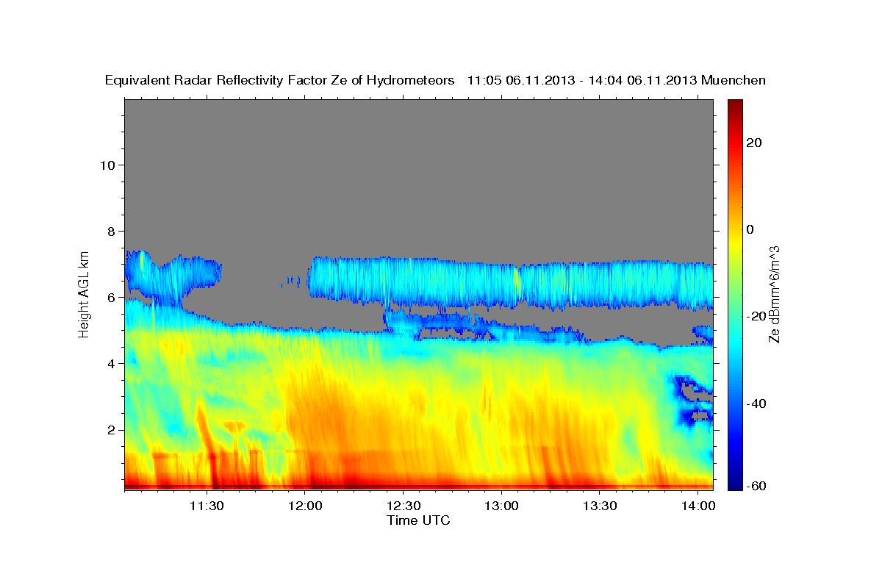882x588 pixels.
Task: Click the colorbar value '0'
Action: point(750,229)
